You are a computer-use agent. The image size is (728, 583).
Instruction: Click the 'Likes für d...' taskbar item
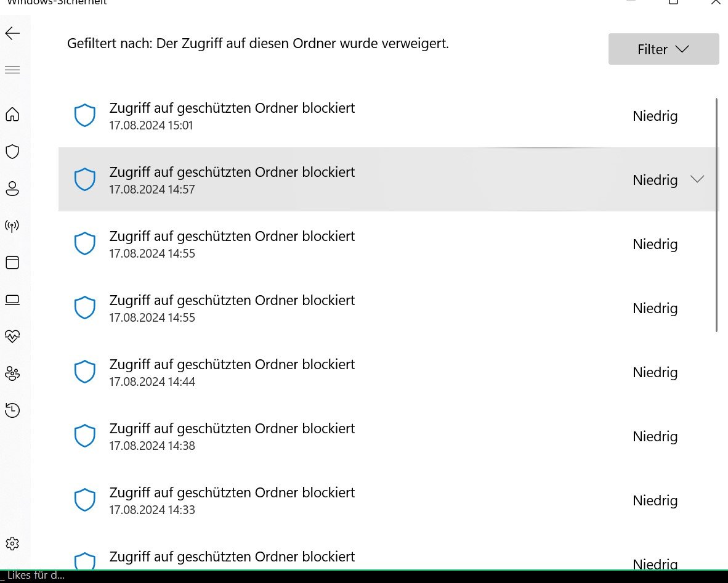point(33,576)
